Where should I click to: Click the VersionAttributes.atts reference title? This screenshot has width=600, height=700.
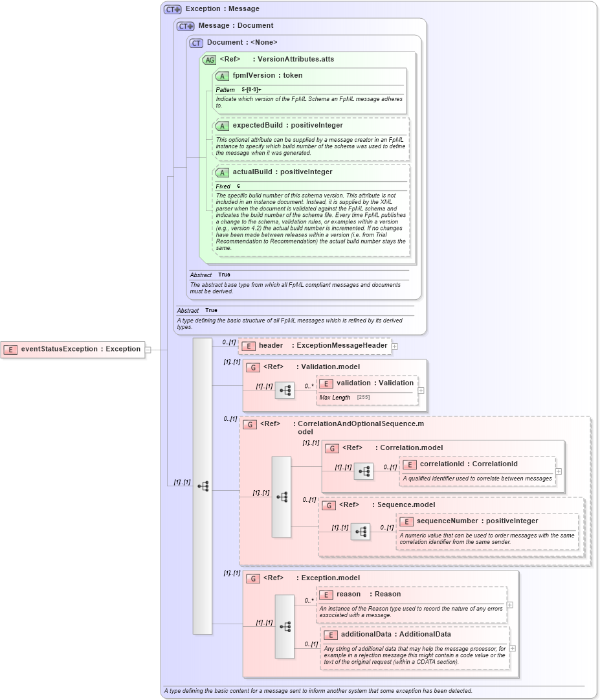(x=276, y=60)
